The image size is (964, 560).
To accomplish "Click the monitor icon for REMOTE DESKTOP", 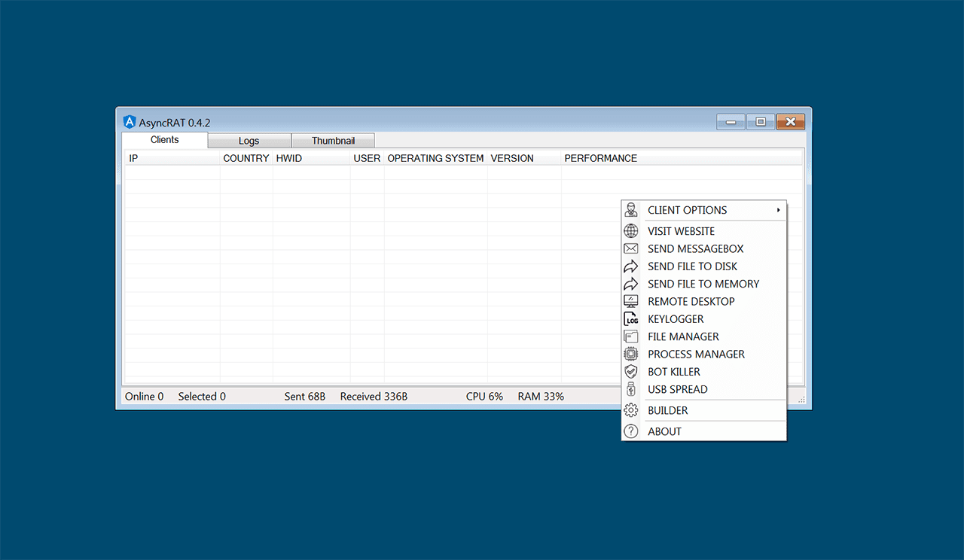I will 631,301.
